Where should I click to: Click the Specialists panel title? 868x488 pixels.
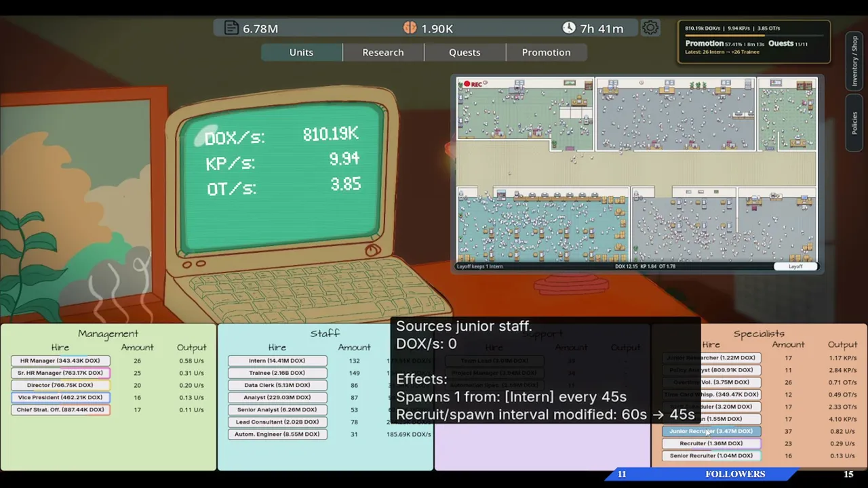coord(759,333)
